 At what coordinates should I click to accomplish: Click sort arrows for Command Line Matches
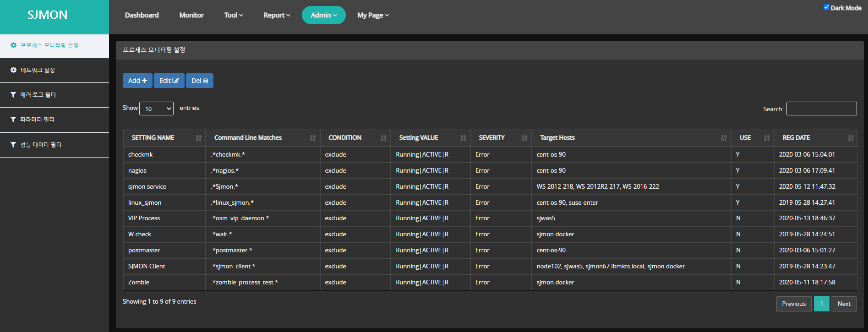(x=312, y=138)
